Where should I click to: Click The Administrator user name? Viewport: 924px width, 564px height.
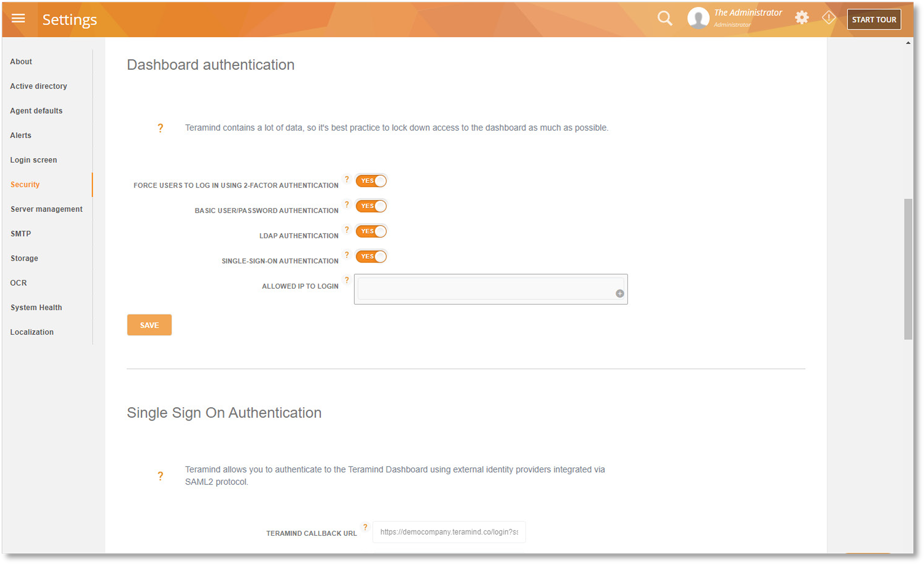point(748,12)
